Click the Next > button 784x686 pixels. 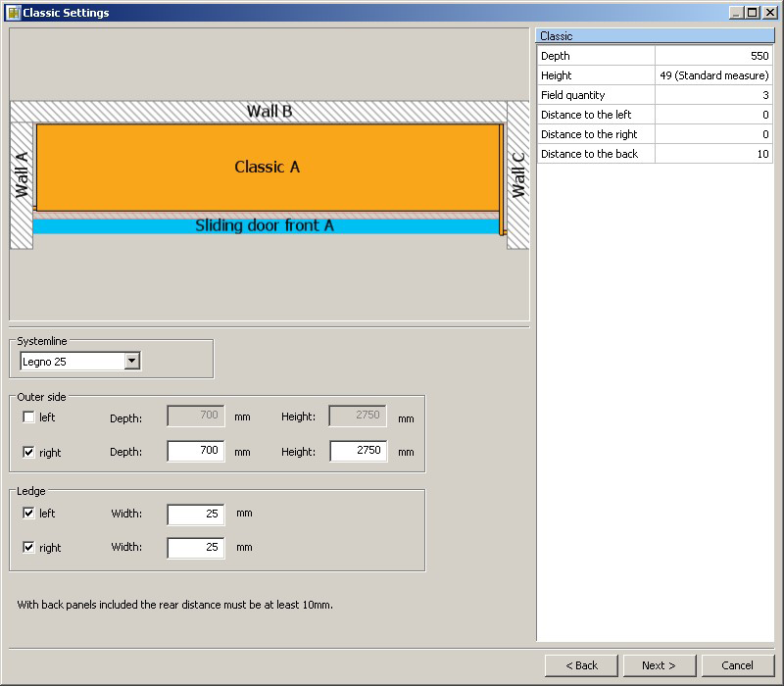(x=660, y=665)
